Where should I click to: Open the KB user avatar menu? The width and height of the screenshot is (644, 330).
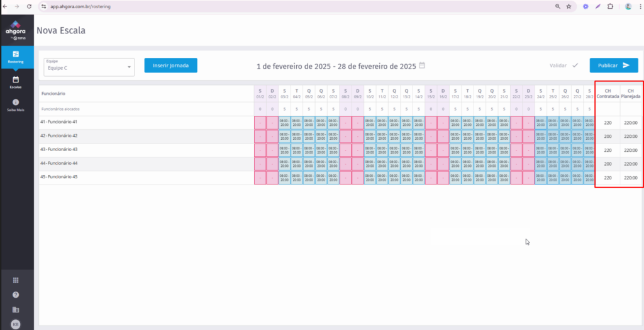[x=16, y=324]
